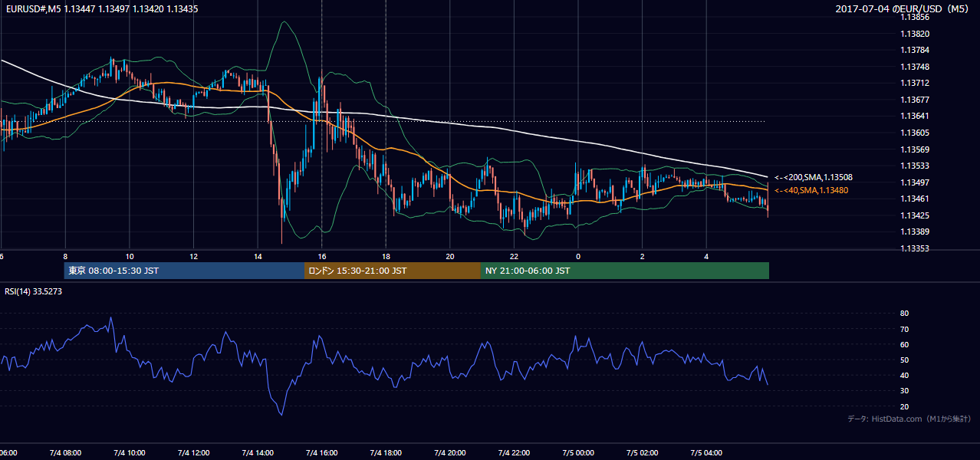Click the 7/4 14:00 date label on bottom axis

point(257,453)
